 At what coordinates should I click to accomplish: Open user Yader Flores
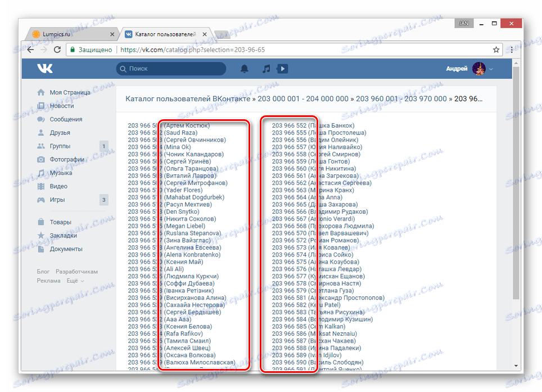pyautogui.click(x=165, y=190)
